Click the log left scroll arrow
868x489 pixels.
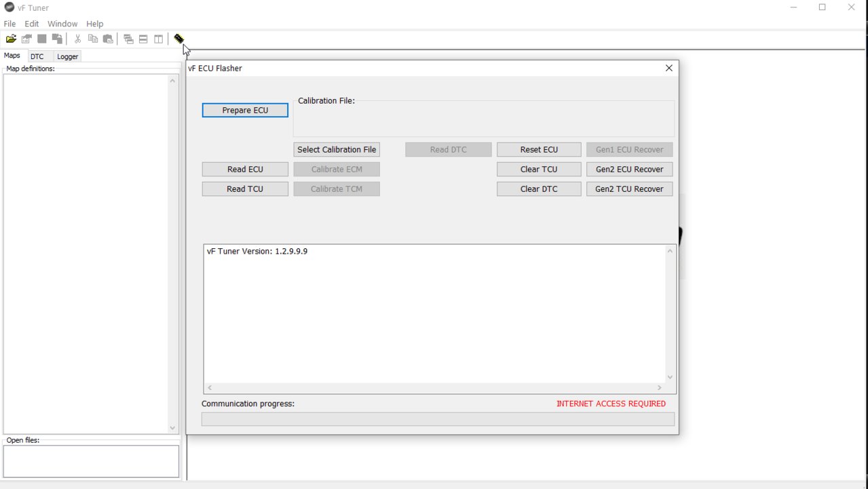[x=210, y=388]
